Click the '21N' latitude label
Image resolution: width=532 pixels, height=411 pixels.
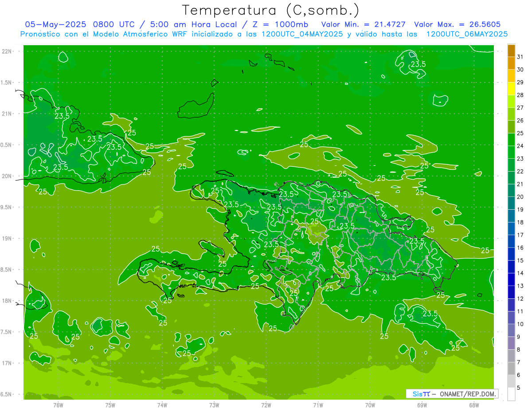coord(7,114)
